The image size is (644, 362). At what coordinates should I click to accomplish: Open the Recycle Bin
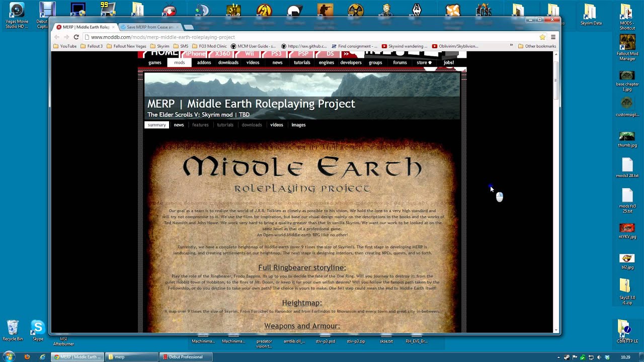(13, 331)
